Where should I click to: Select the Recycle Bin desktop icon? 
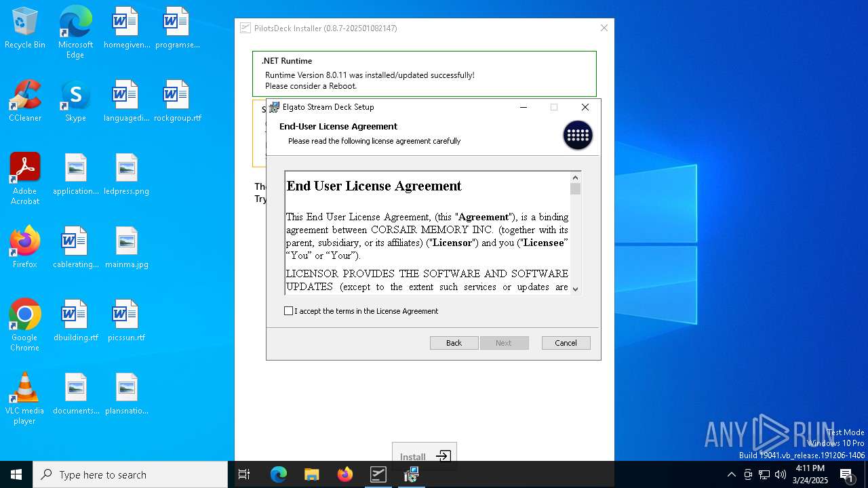click(25, 28)
